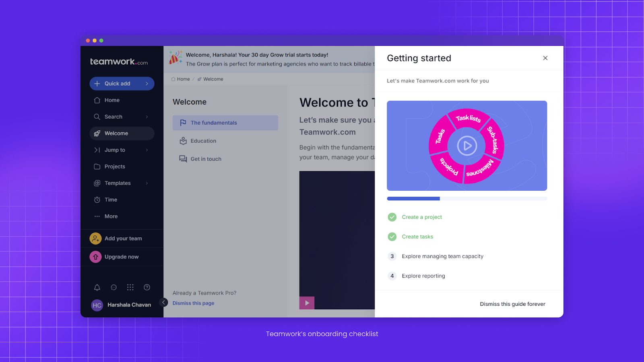
Task: Open Projects in the sidebar
Action: click(122, 167)
